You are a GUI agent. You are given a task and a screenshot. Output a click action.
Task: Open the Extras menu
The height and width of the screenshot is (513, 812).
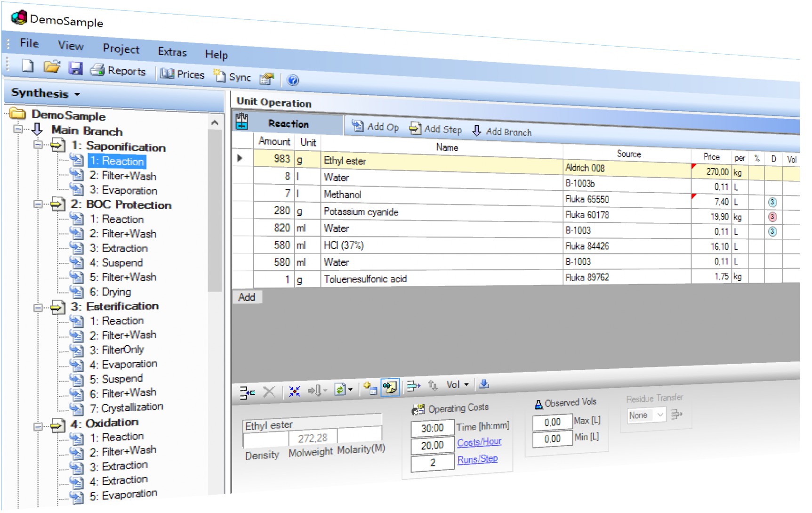[x=172, y=52]
